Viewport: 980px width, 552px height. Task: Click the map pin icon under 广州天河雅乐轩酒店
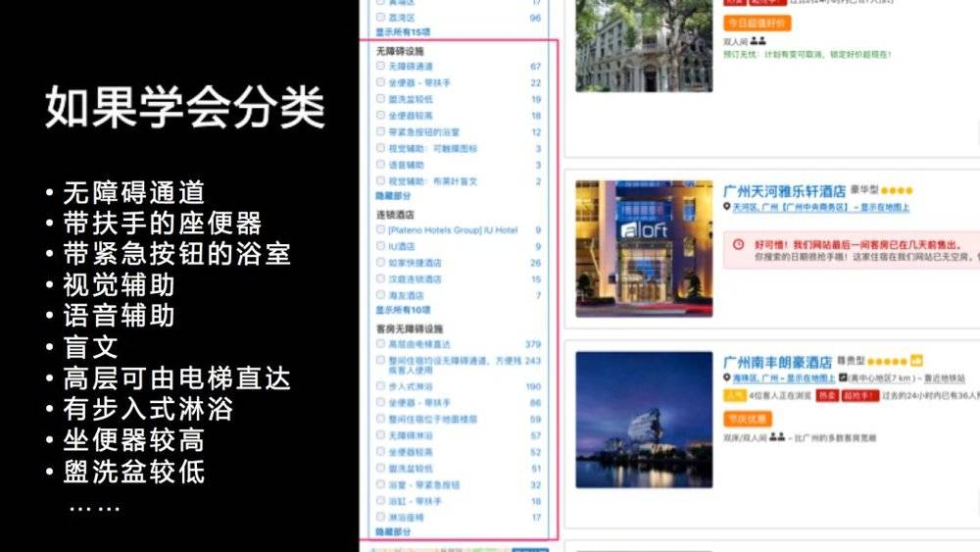(x=727, y=208)
